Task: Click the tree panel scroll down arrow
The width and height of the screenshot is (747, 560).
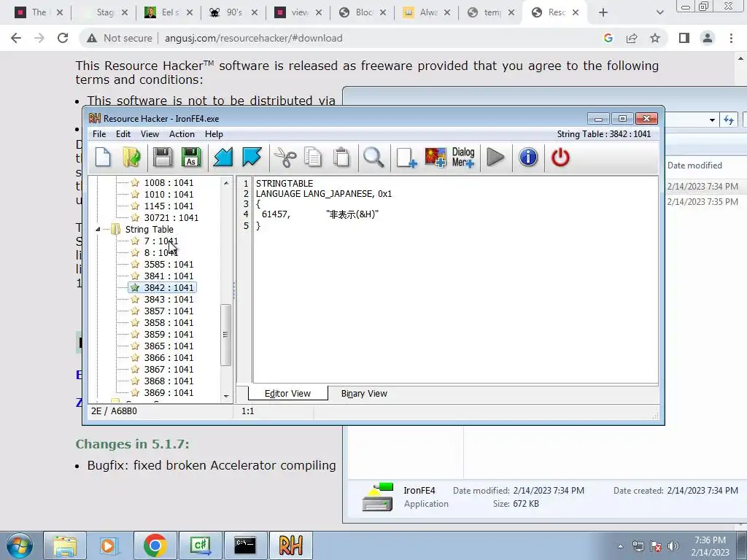Action: pyautogui.click(x=226, y=396)
